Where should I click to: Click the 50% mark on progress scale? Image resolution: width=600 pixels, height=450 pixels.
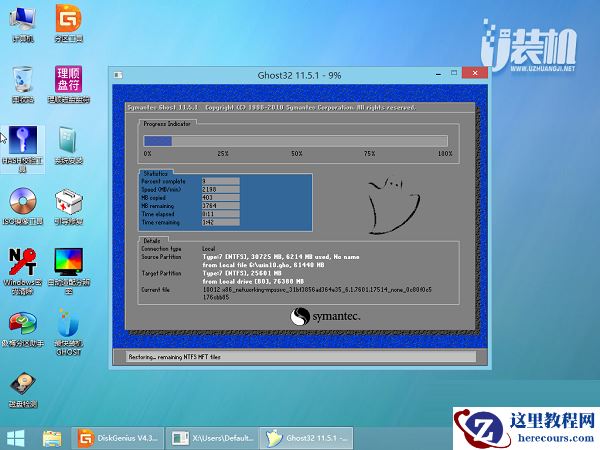(x=297, y=153)
